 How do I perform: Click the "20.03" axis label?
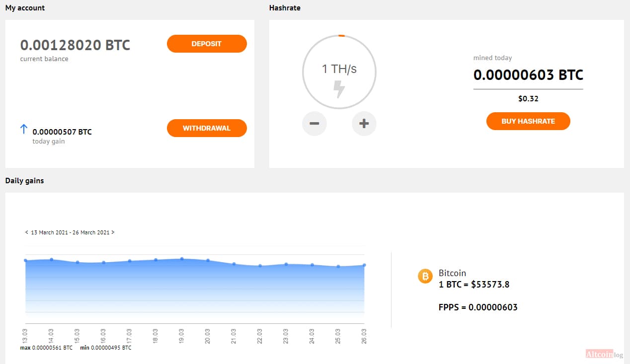[208, 336]
